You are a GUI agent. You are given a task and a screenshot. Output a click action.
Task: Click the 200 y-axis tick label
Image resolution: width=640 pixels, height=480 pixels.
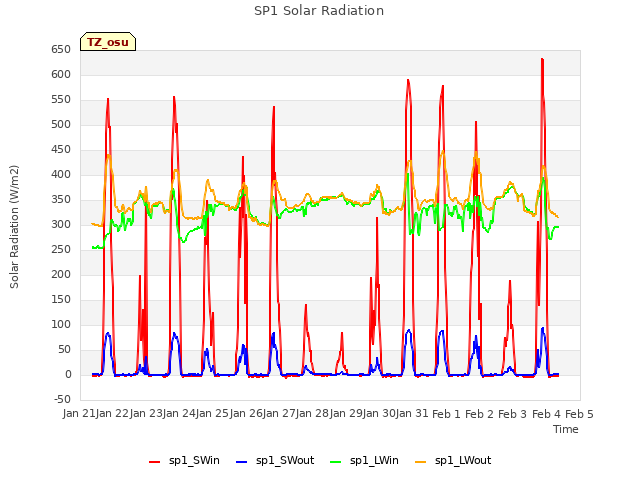(x=61, y=275)
